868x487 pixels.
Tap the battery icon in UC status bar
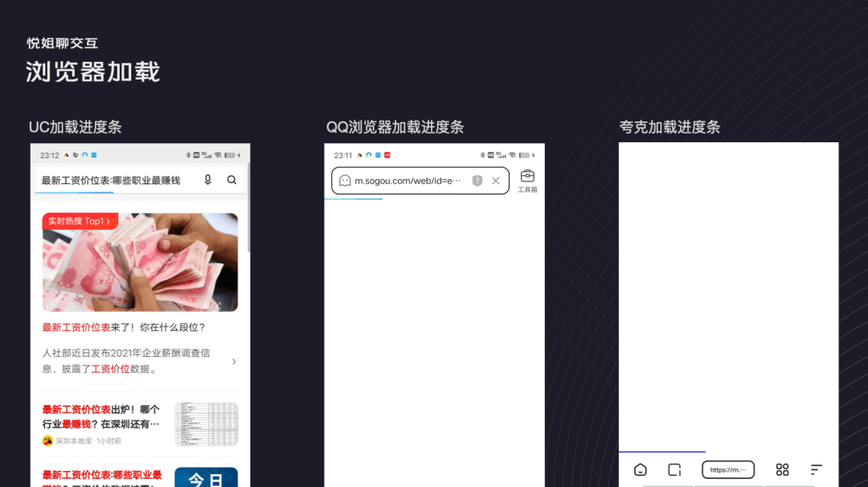(231, 155)
